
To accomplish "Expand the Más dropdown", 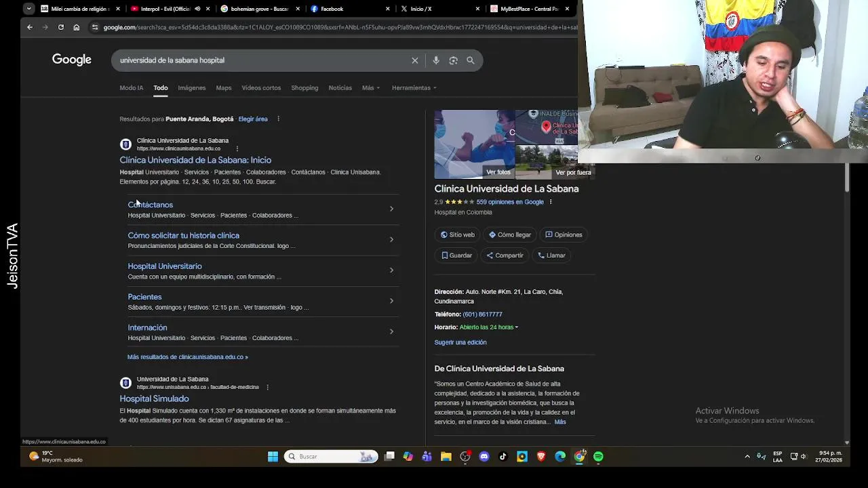I will coord(371,88).
